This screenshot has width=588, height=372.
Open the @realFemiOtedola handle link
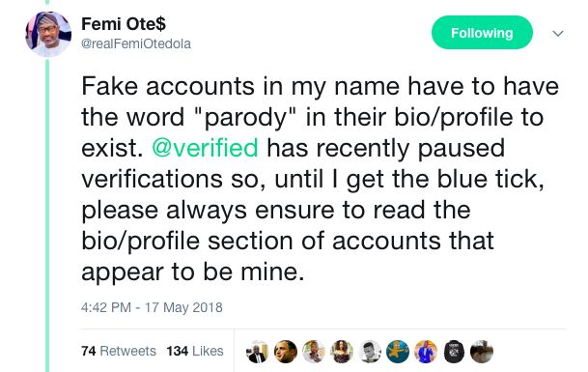click(x=136, y=43)
